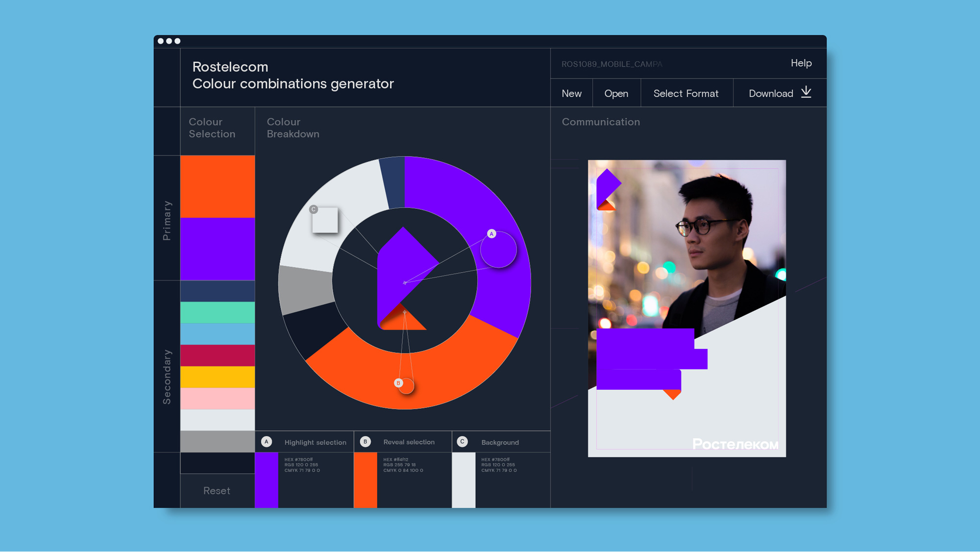The height and width of the screenshot is (552, 980).
Task: Open the Open file menu
Action: coord(616,93)
